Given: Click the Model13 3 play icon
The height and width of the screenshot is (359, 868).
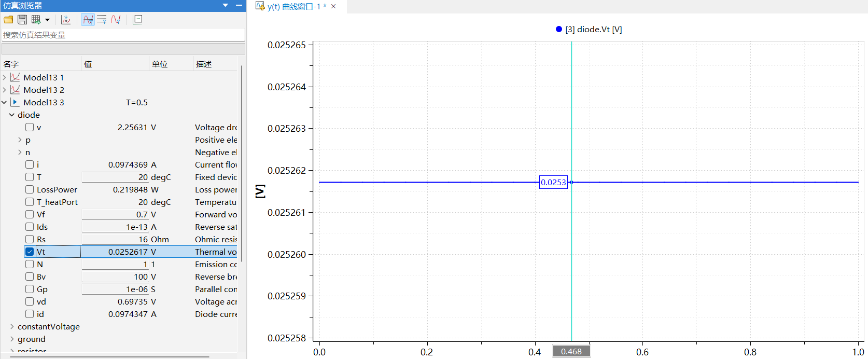Looking at the screenshot, I should tap(15, 102).
